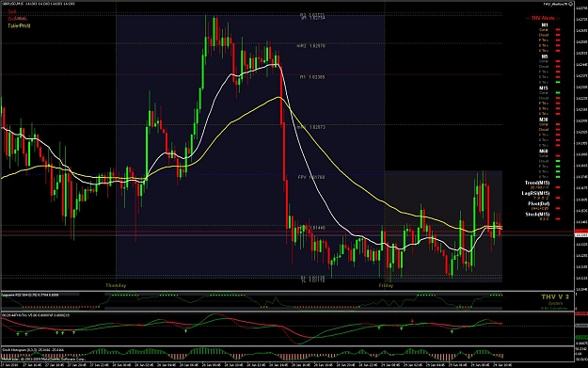Click the Thursday day separator label
This screenshot has width=588, height=368.
pos(116,285)
